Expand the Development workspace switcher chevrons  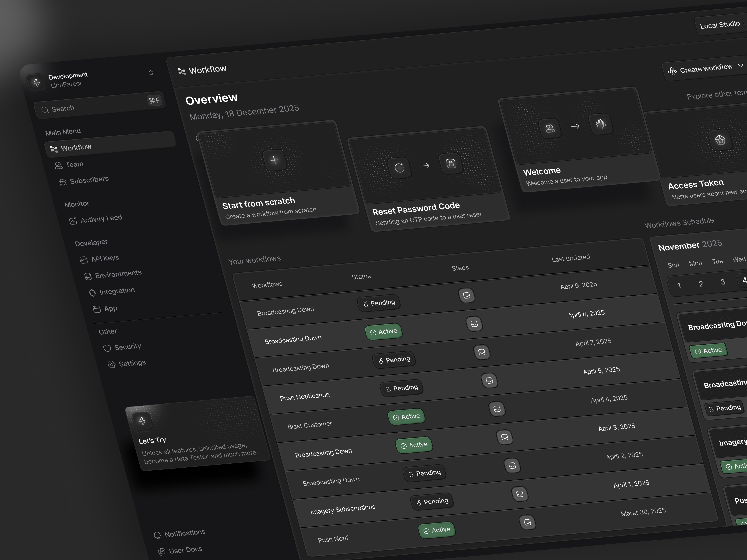(x=151, y=73)
